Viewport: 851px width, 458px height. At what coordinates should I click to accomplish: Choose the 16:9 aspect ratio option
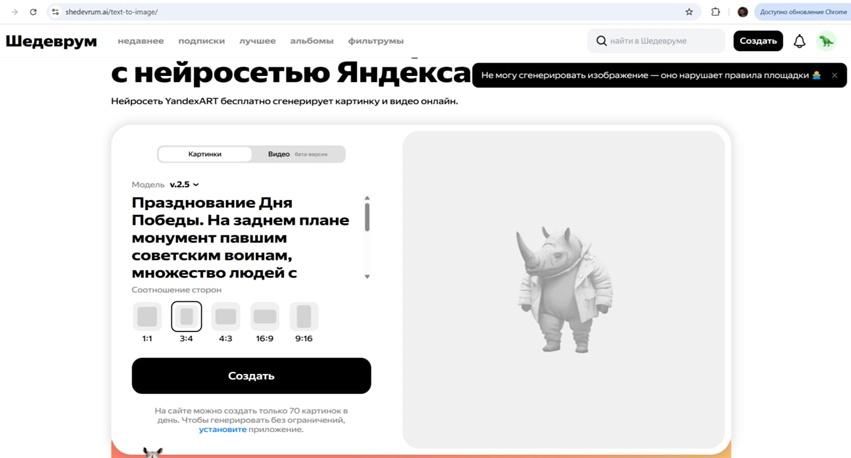(265, 317)
